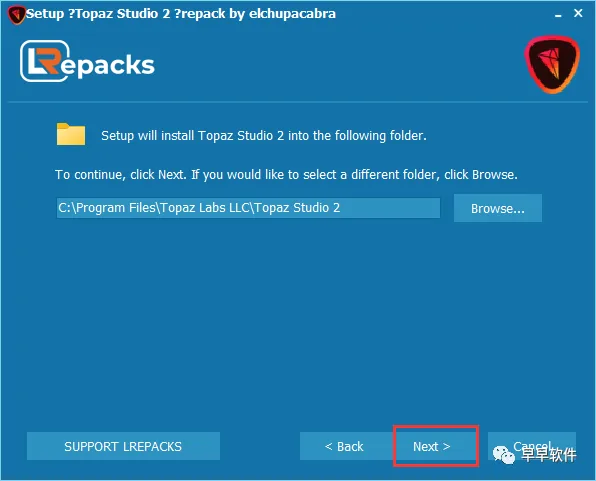Open the Browse... folder picker
The height and width of the screenshot is (481, 596).
(498, 208)
